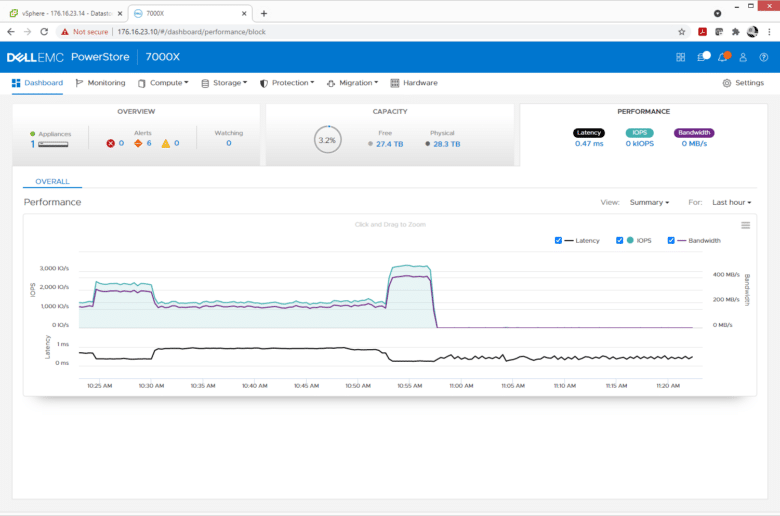The width and height of the screenshot is (780, 516).
Task: Open the Chrome three-dot menu
Action: 769,32
